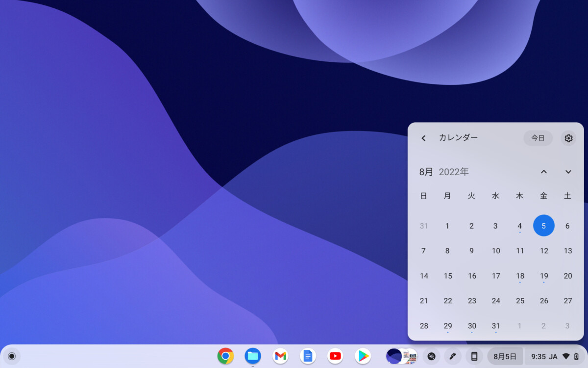The height and width of the screenshot is (368, 588).
Task: Click the 2022年 year label
Action: pyautogui.click(x=454, y=172)
